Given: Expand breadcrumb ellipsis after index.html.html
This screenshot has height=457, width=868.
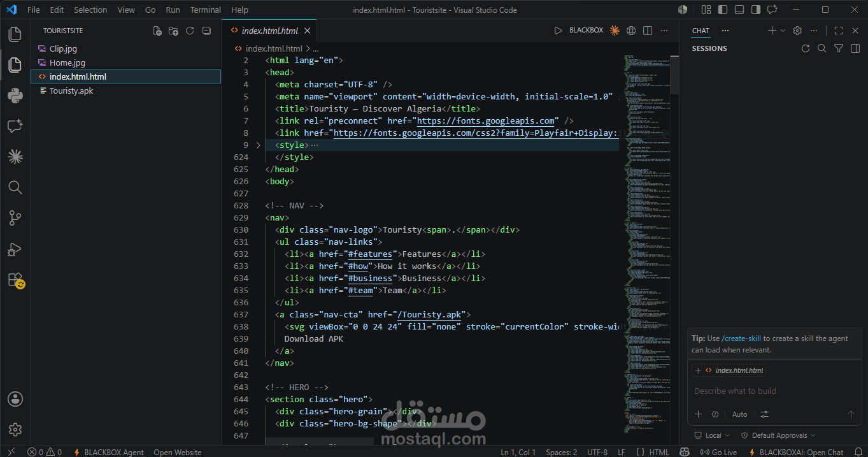Looking at the screenshot, I should (x=316, y=48).
